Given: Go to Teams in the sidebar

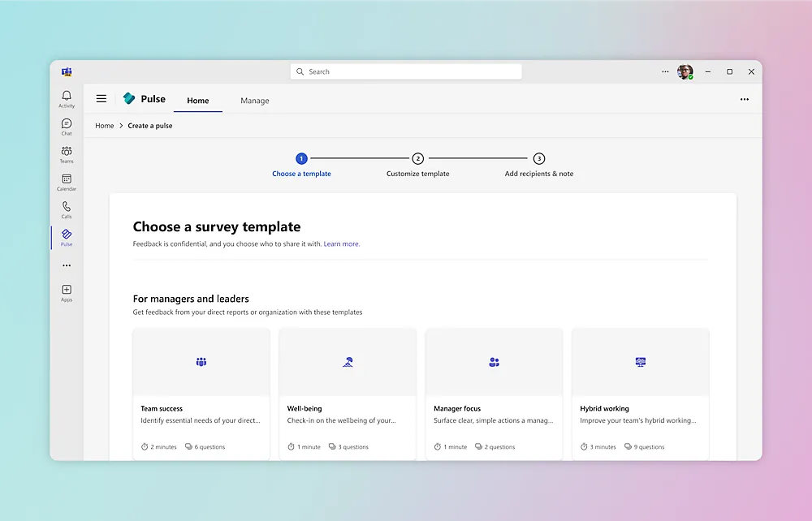Looking at the screenshot, I should pos(67,154).
